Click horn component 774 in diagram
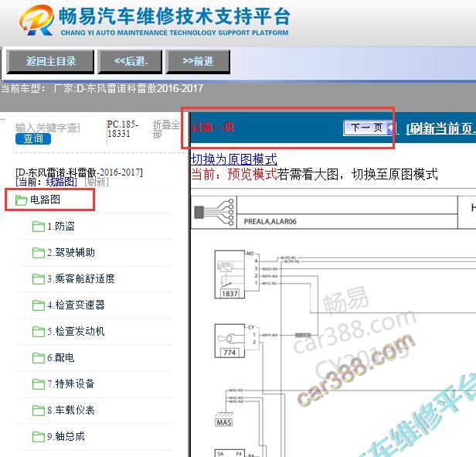The height and width of the screenshot is (457, 476). pyautogui.click(x=229, y=340)
